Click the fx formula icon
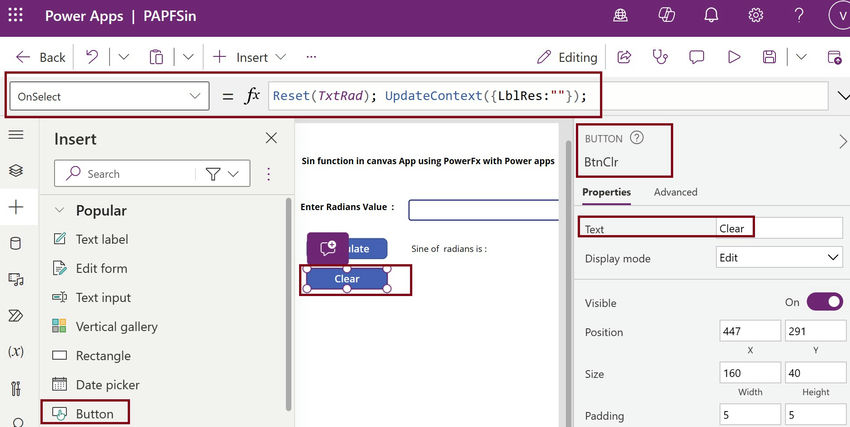This screenshot has height=427, width=850. tap(252, 96)
